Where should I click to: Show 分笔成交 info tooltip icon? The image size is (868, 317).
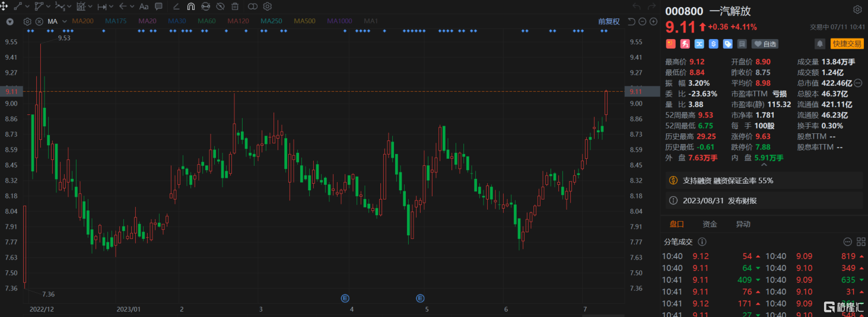point(702,242)
